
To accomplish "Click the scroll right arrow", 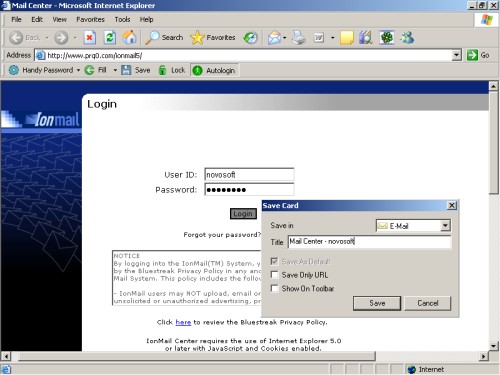I will click(x=484, y=356).
